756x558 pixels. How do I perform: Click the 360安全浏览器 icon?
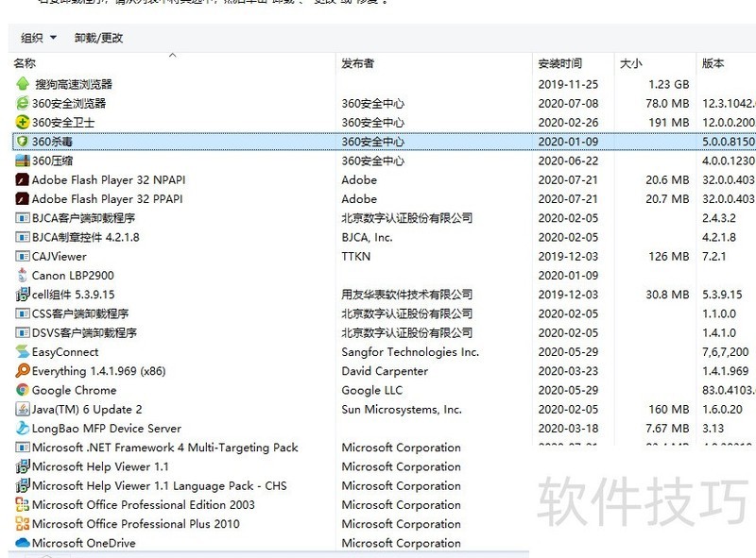tap(23, 103)
